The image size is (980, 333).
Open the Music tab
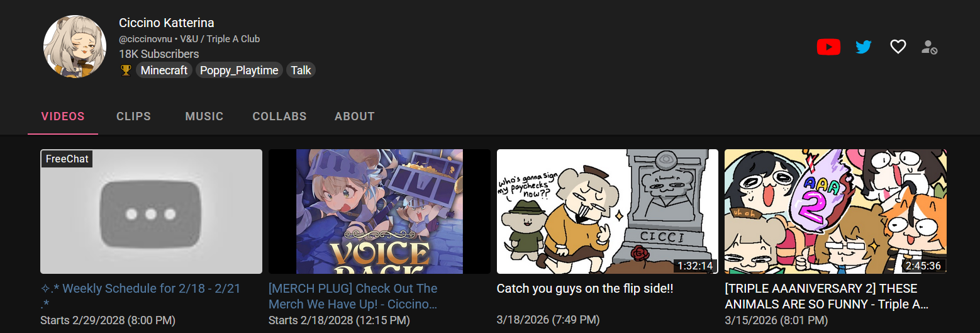pos(204,116)
